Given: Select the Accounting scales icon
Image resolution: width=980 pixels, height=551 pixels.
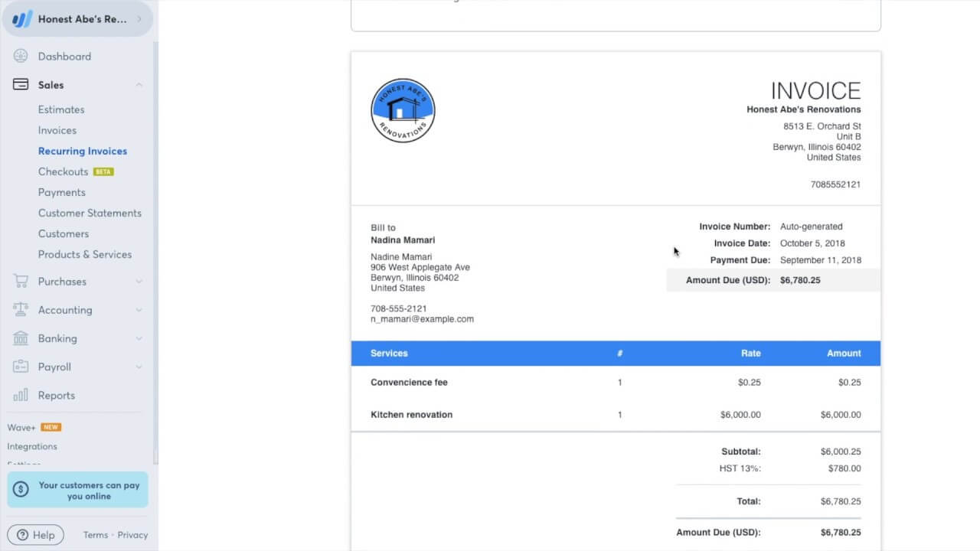Looking at the screenshot, I should point(20,309).
